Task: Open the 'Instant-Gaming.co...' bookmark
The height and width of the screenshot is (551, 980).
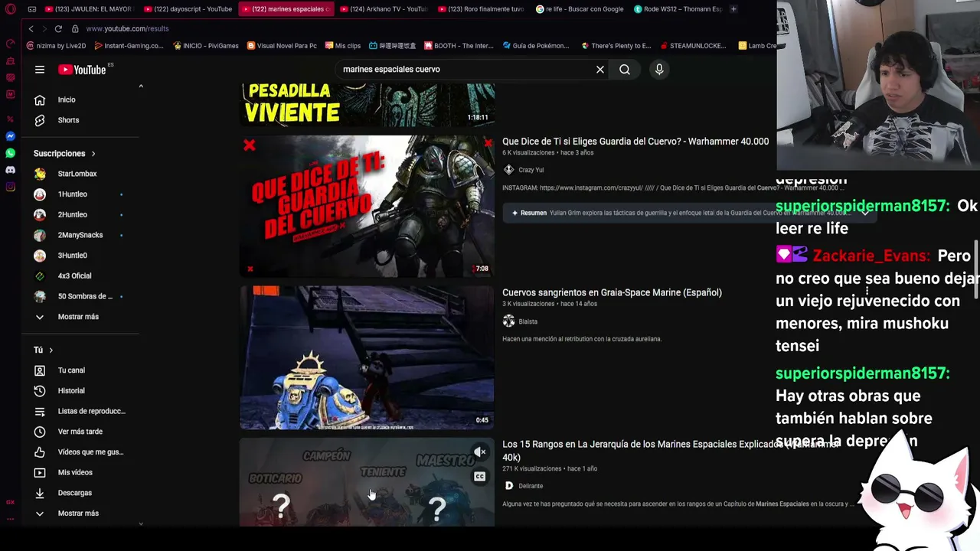Action: tap(128, 46)
